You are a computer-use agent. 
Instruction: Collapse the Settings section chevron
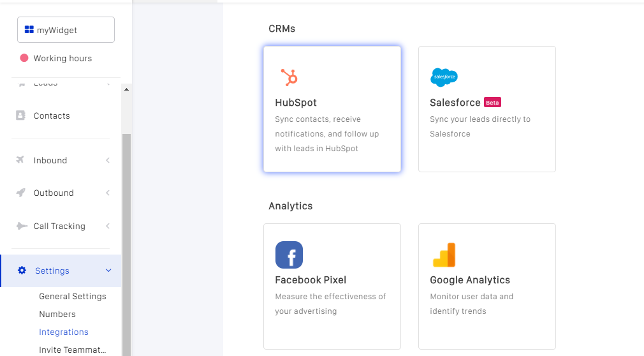coord(108,271)
